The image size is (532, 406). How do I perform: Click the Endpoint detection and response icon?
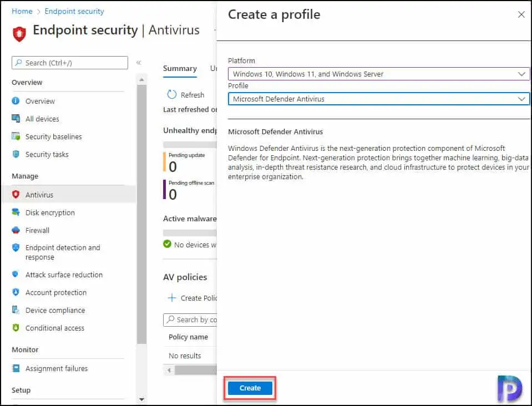[16, 247]
